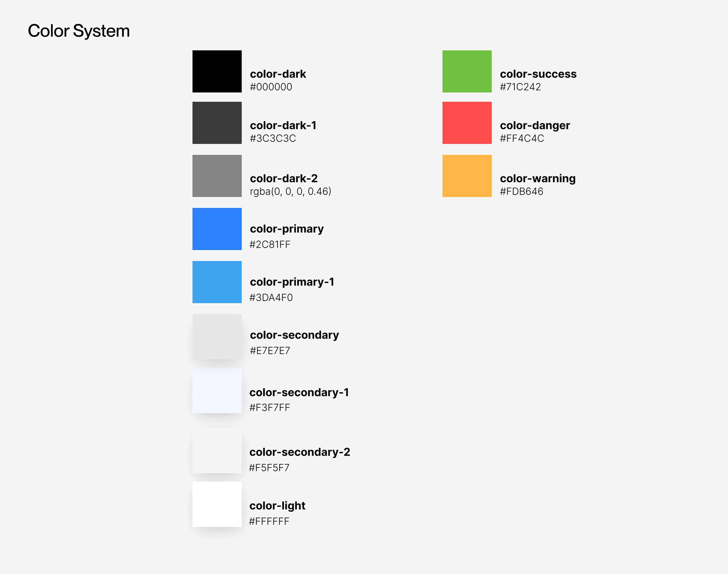This screenshot has height=574, width=728.
Task: Select the orange color-warning swatch
Action: pos(467,176)
